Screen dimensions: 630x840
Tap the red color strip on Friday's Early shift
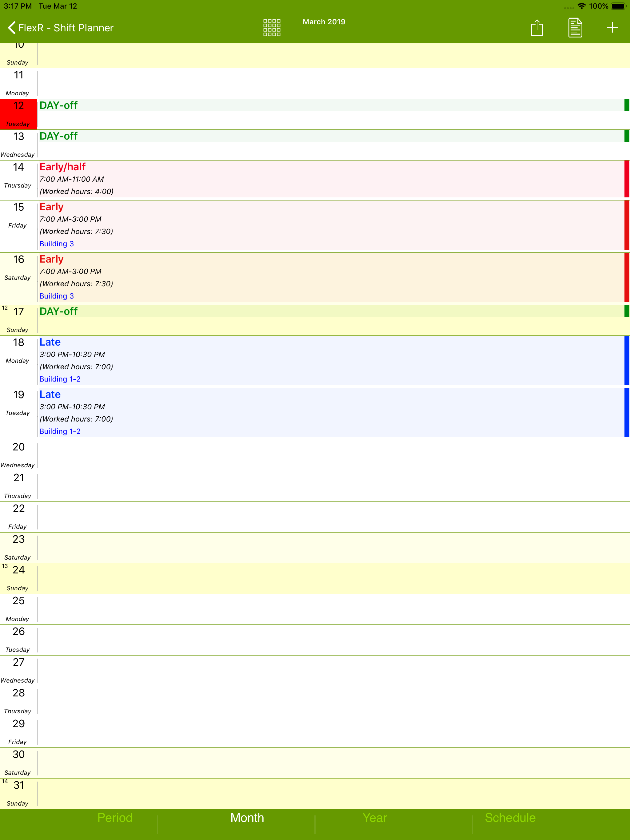click(x=627, y=225)
